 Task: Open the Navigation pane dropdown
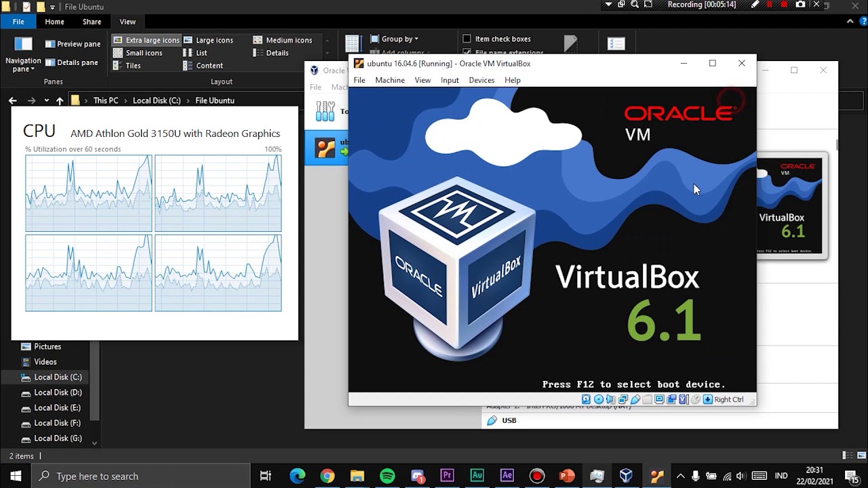(23, 64)
